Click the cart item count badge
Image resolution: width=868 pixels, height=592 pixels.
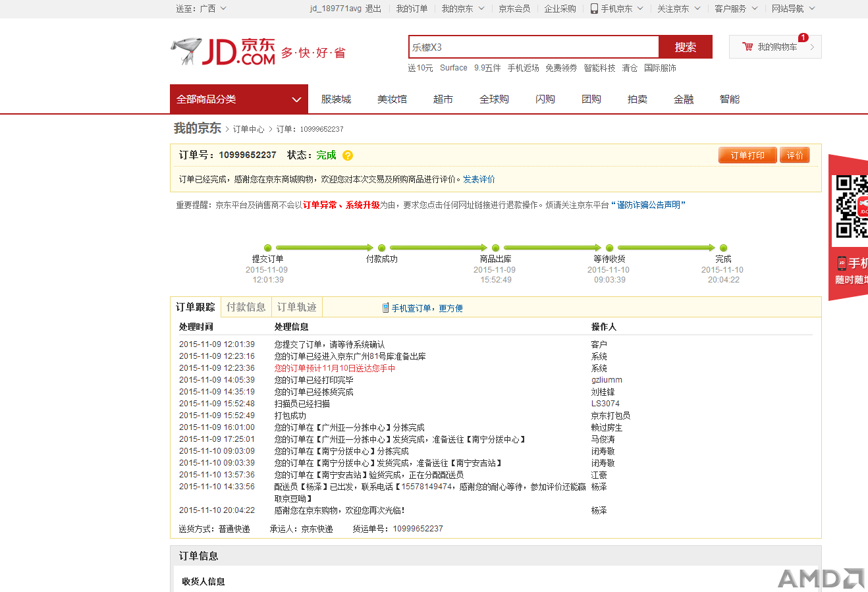point(803,38)
